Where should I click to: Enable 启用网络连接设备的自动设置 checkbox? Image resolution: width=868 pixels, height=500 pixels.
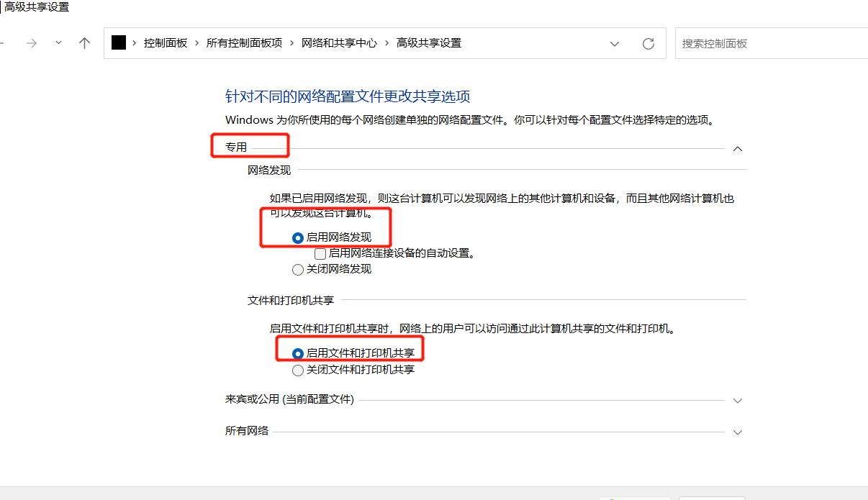320,253
